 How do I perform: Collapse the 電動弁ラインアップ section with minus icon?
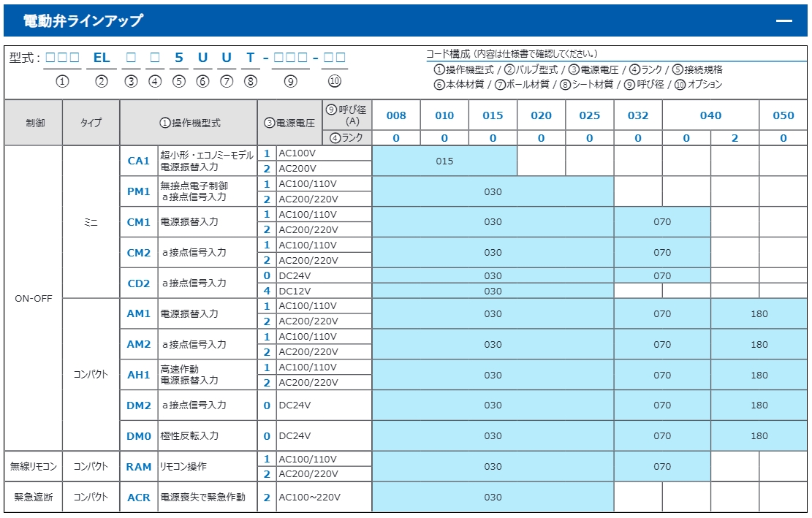pos(784,20)
